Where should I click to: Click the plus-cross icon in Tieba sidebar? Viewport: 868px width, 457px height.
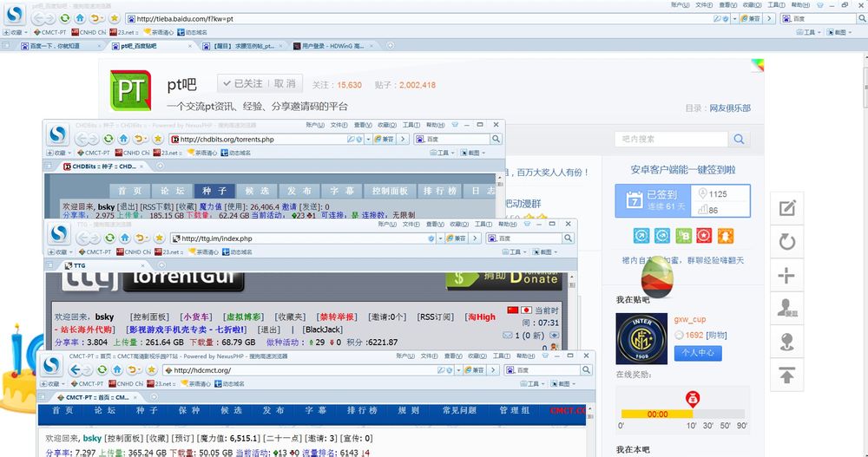pyautogui.click(x=787, y=275)
